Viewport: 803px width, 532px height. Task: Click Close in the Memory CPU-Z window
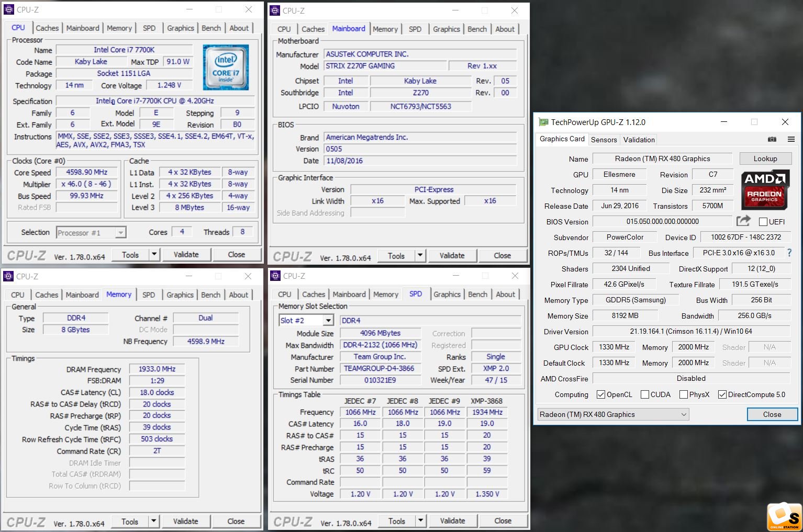[236, 522]
